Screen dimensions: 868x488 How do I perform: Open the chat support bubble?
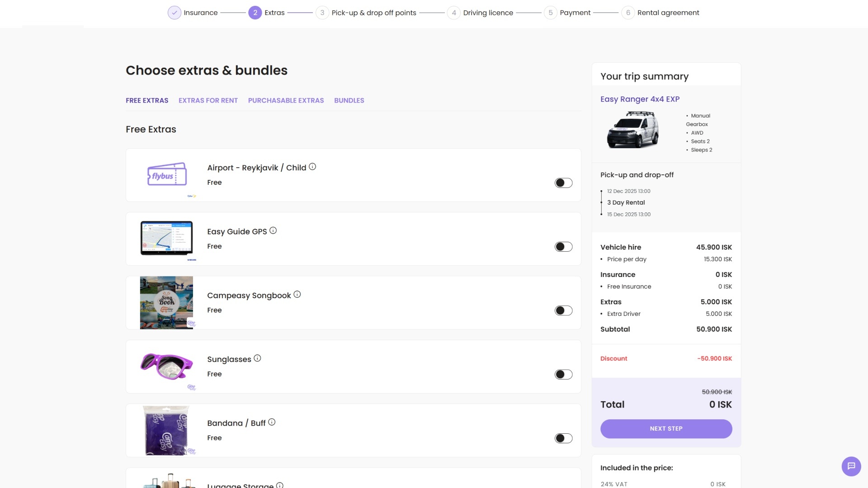851,466
